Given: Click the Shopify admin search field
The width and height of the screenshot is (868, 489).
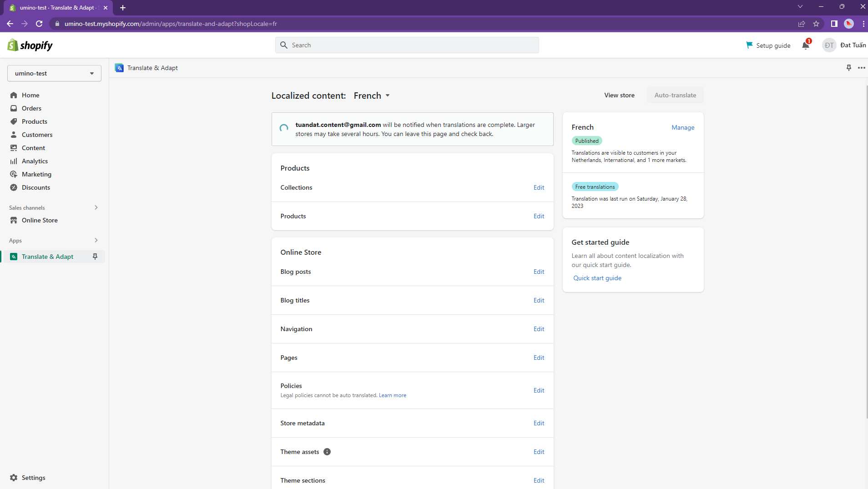Looking at the screenshot, I should coord(407,45).
